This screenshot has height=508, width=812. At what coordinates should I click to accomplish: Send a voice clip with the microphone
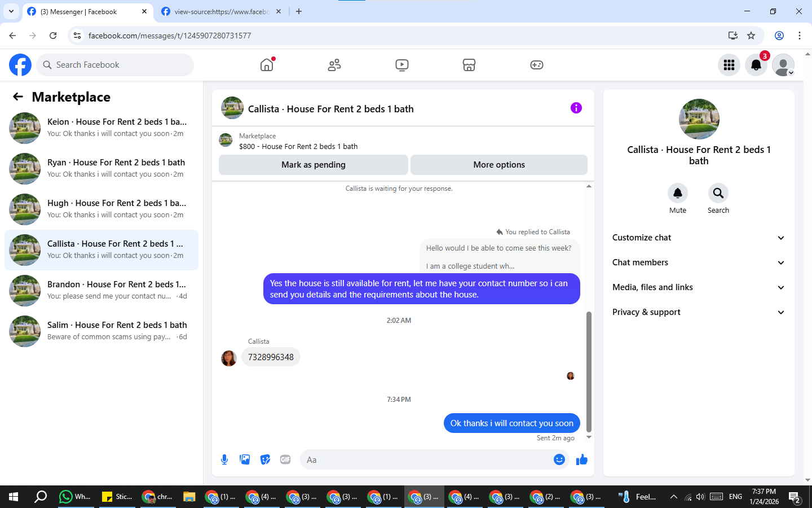(x=224, y=459)
